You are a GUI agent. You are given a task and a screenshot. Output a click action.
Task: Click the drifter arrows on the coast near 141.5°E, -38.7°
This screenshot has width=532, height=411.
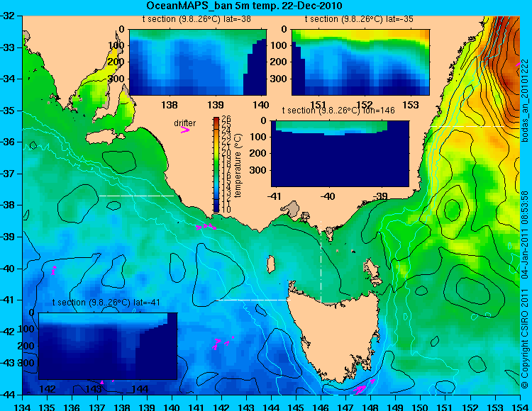pyautogui.click(x=206, y=227)
